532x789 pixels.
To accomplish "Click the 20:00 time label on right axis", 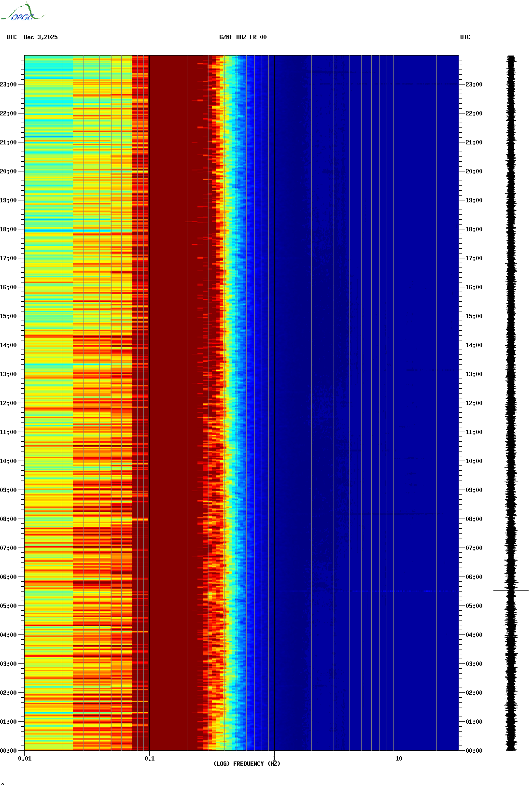I will (474, 171).
